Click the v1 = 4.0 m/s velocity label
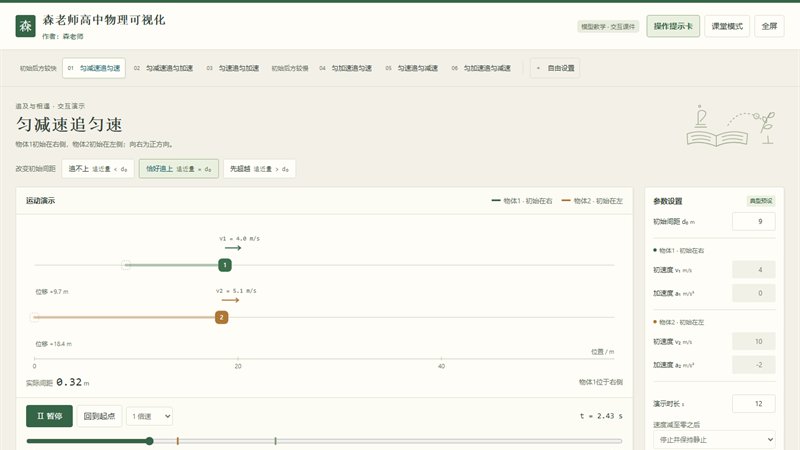This screenshot has width=800, height=450. [x=239, y=238]
